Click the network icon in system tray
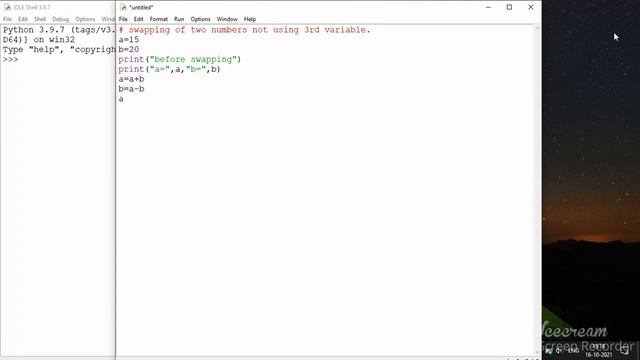 pos(549,351)
